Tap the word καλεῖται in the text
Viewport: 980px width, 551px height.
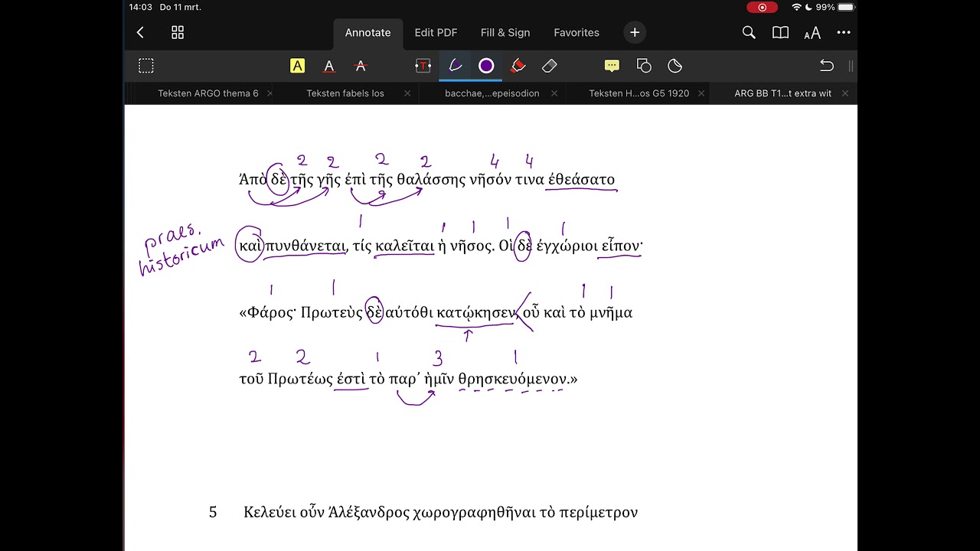[404, 246]
